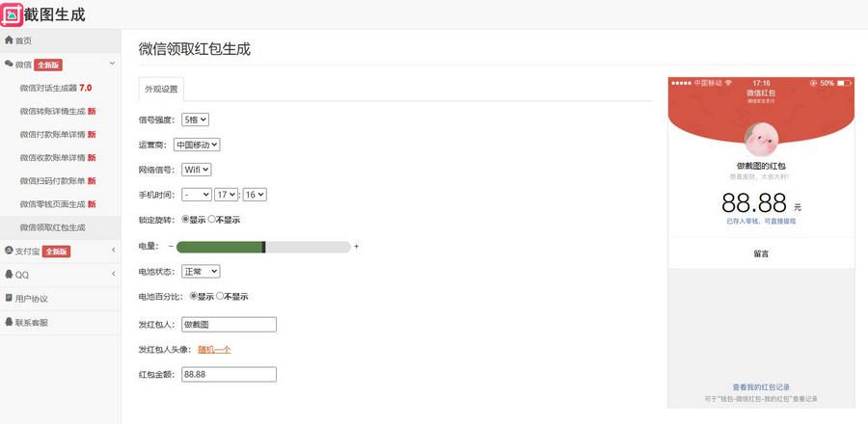Click the WeChat icon in the sidebar
Image resolution: width=868 pixels, height=424 pixels.
point(9,65)
